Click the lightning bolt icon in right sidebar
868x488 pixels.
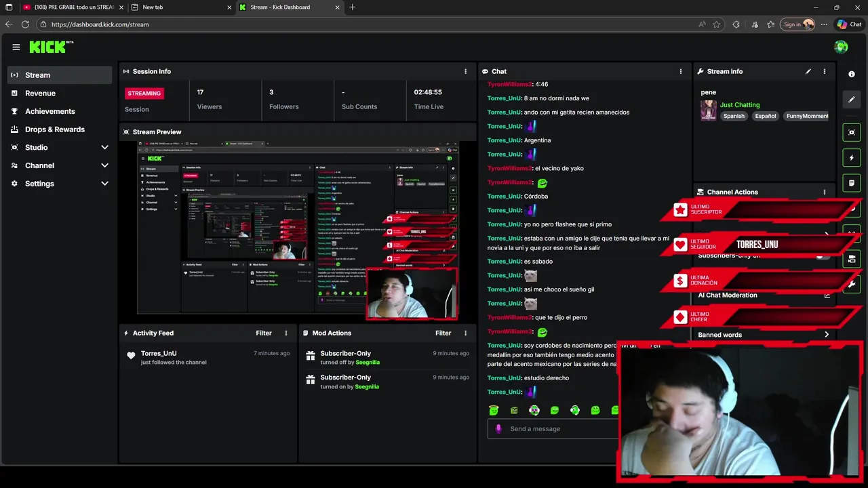pos(852,158)
